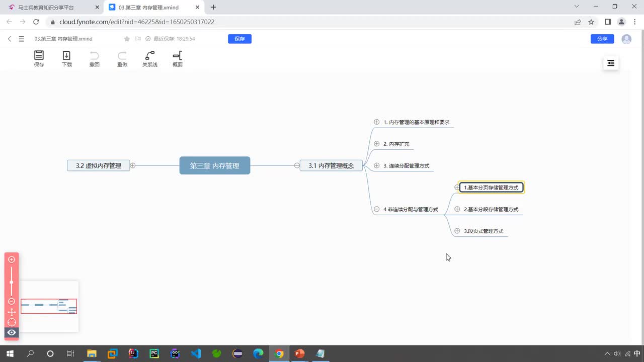This screenshot has height=362, width=644.
Task: Click the 下载 download icon
Action: 66,58
